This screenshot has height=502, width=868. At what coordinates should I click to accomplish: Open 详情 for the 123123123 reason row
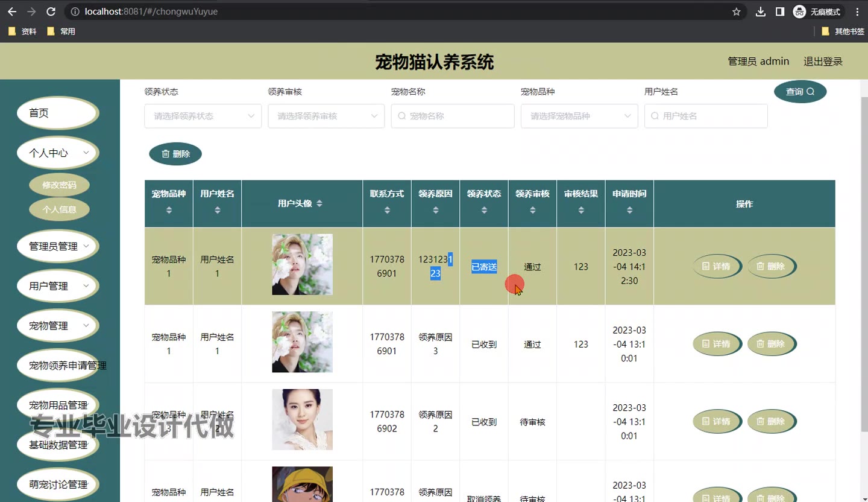point(717,266)
